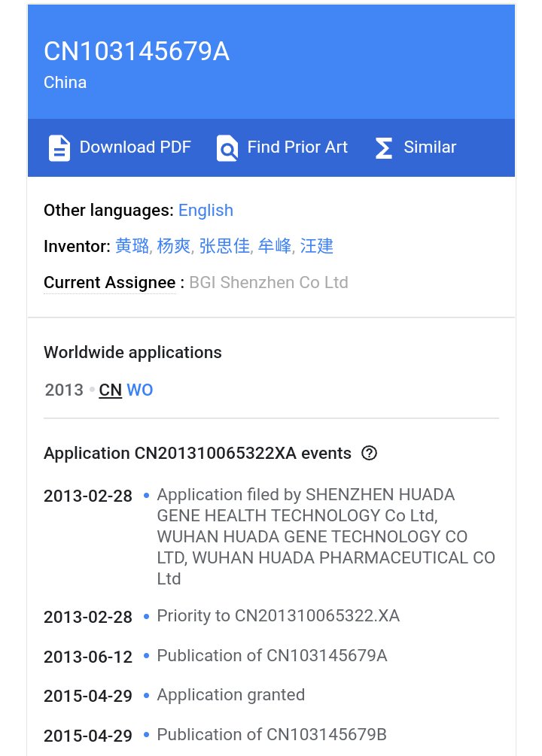Screen dimensions: 542x756
Task: Click Priority to CN201310065322.XA event
Action: coord(278,616)
